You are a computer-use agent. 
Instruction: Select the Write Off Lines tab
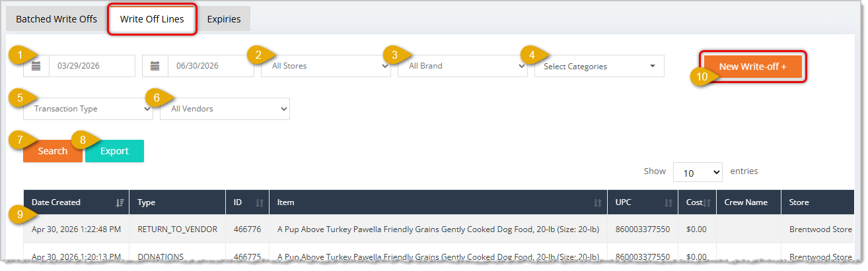pos(152,19)
